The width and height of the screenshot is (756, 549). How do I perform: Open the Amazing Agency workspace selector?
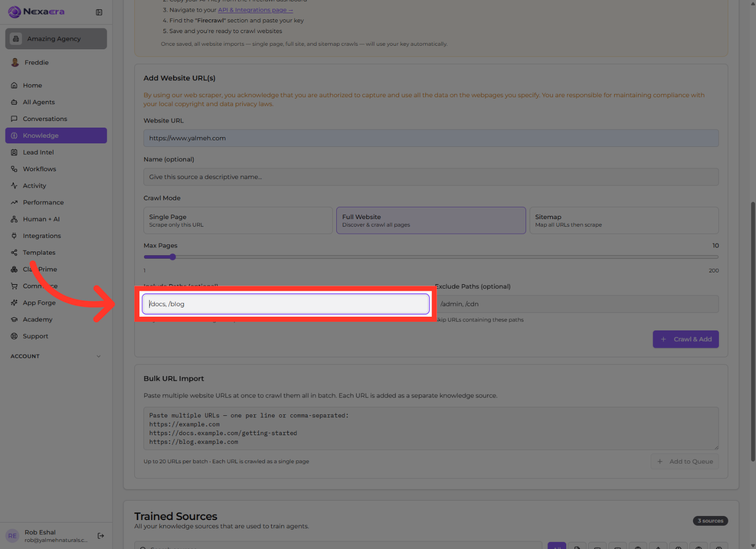pos(56,39)
